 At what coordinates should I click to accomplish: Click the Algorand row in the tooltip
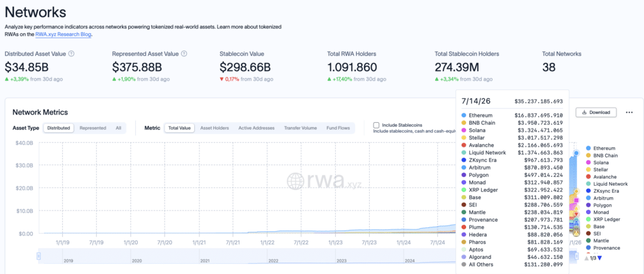pyautogui.click(x=512, y=257)
